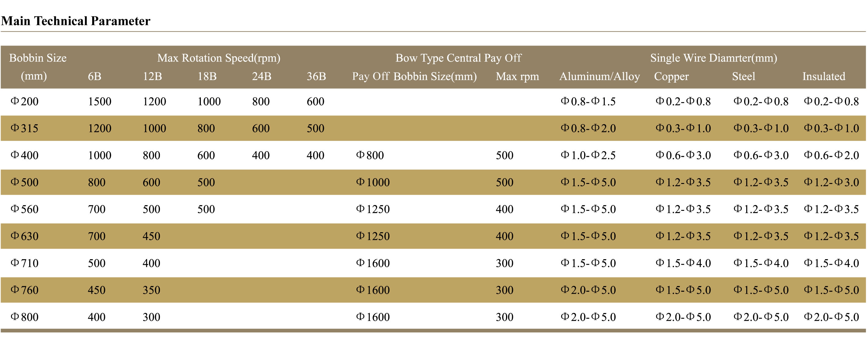Click the Bow Type Central Pay Off header
868x341 pixels.
tap(458, 58)
